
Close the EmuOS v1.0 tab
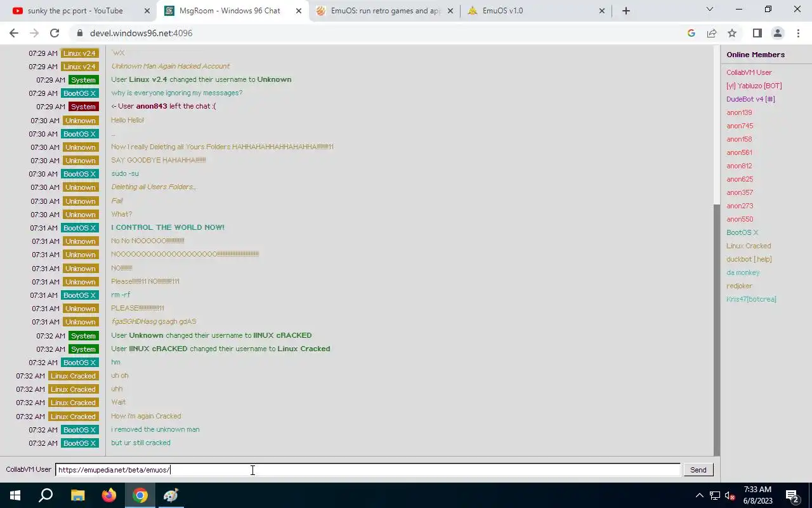[602, 11]
